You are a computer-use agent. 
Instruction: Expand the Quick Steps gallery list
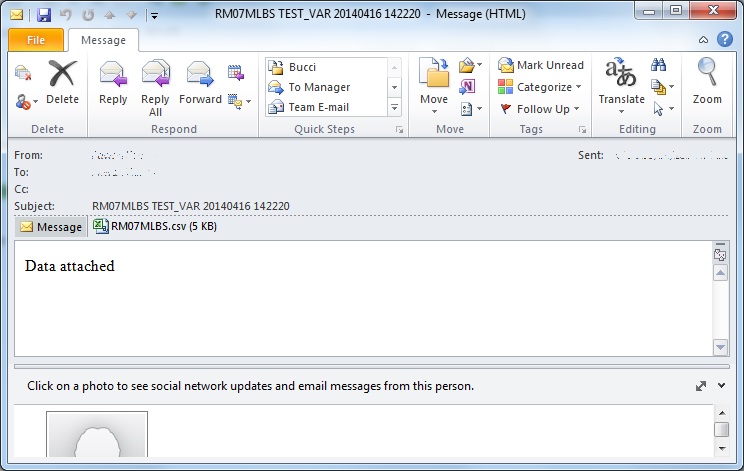pos(394,108)
